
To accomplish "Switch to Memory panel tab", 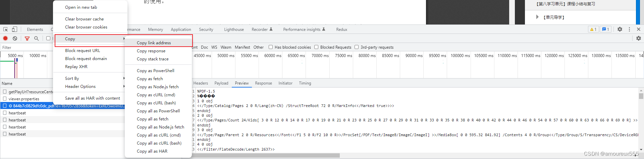I will 156,30.
